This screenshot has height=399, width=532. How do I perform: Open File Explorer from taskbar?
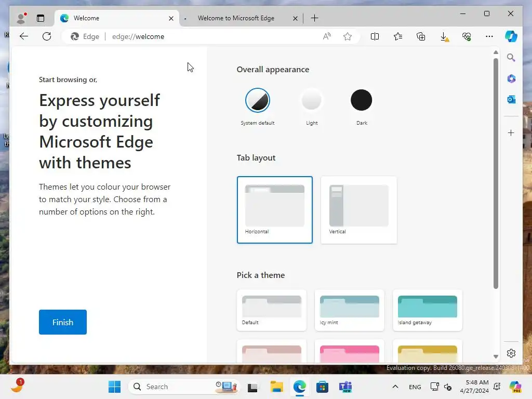point(276,387)
